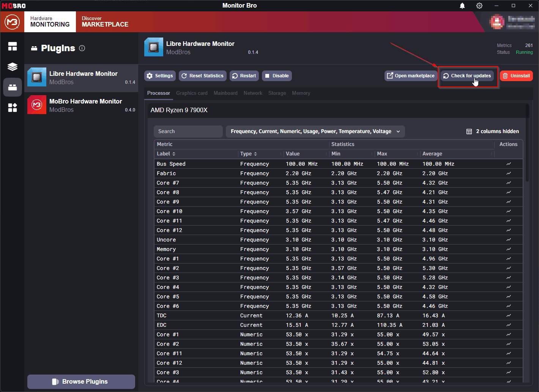Click the Libre Hardware Monitor header icon
The image size is (539, 392).
(x=154, y=47)
